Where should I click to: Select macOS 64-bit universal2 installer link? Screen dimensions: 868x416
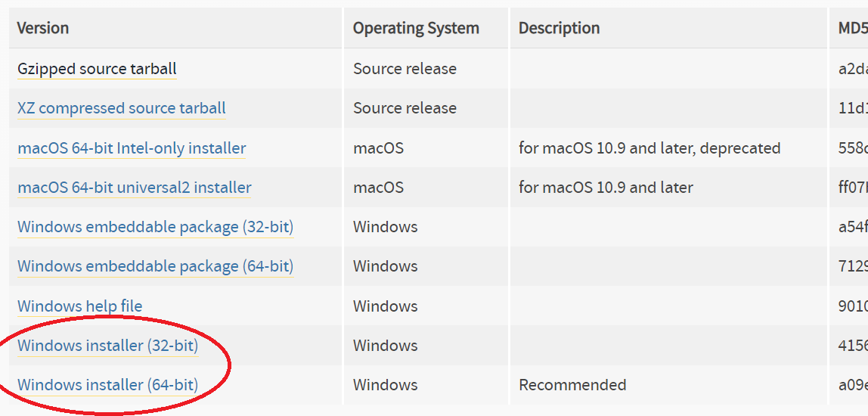[x=135, y=188]
